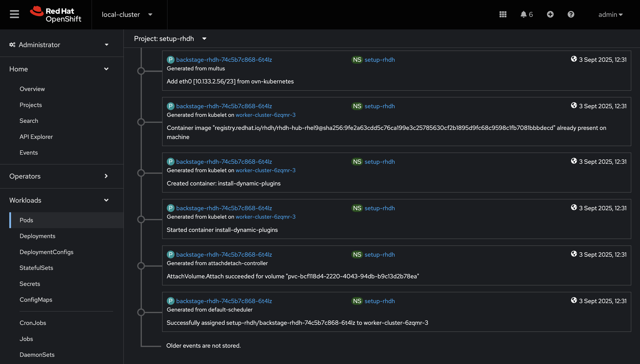Open Secrets in the sidebar
Screen dimensions: 640x364
30,284
